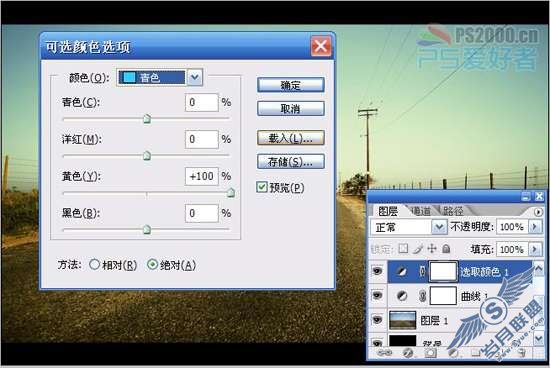
Task: Hide the 图层 1 layer visibility eye
Action: [x=377, y=320]
